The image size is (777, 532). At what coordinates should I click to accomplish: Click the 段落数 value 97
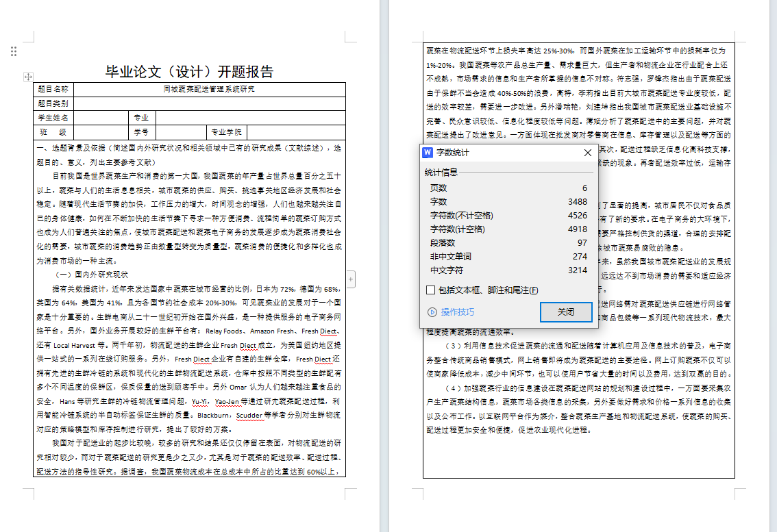582,242
